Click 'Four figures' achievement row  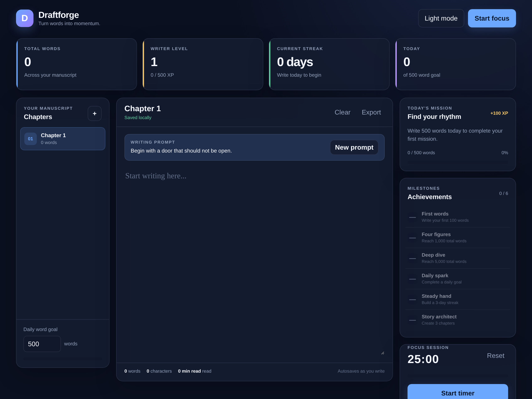[x=458, y=238]
